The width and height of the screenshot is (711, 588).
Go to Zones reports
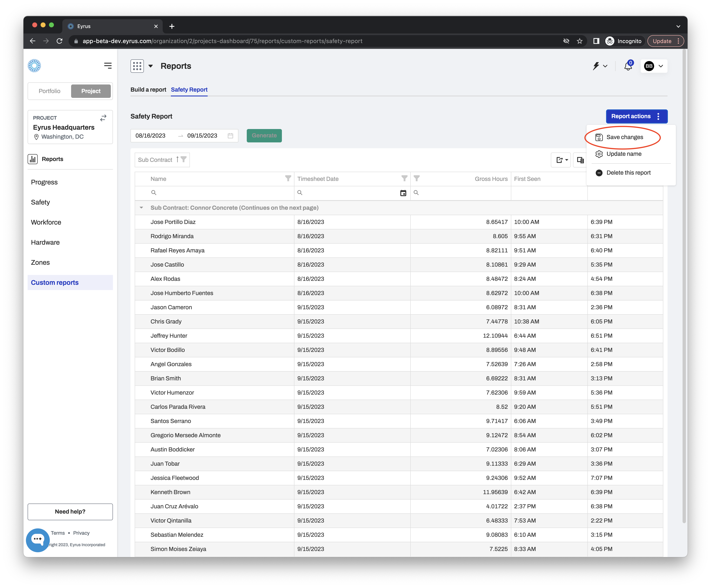tap(40, 262)
